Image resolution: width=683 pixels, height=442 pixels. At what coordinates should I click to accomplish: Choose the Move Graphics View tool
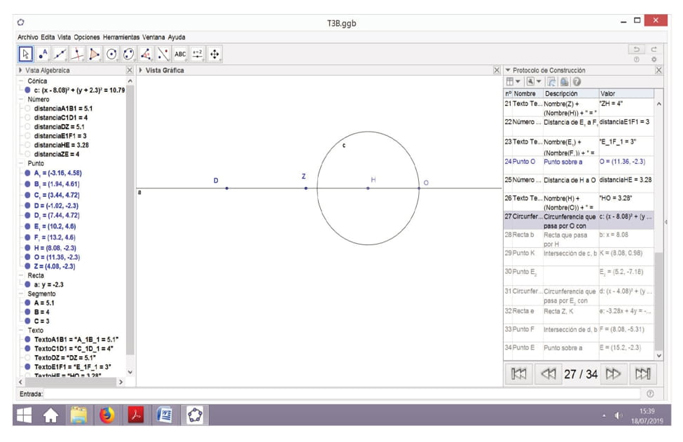pos(214,54)
